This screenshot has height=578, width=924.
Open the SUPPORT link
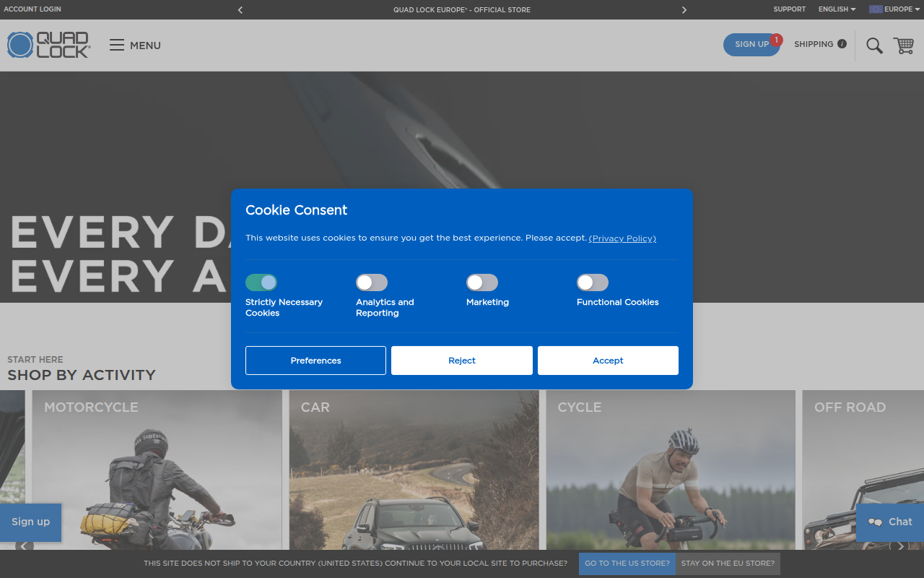point(789,9)
